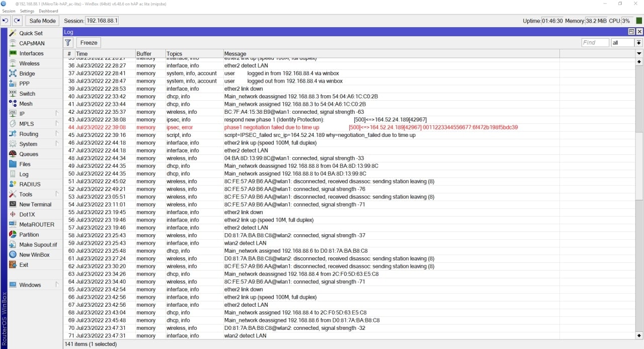
Task: Open a New Terminal
Action: pos(35,204)
